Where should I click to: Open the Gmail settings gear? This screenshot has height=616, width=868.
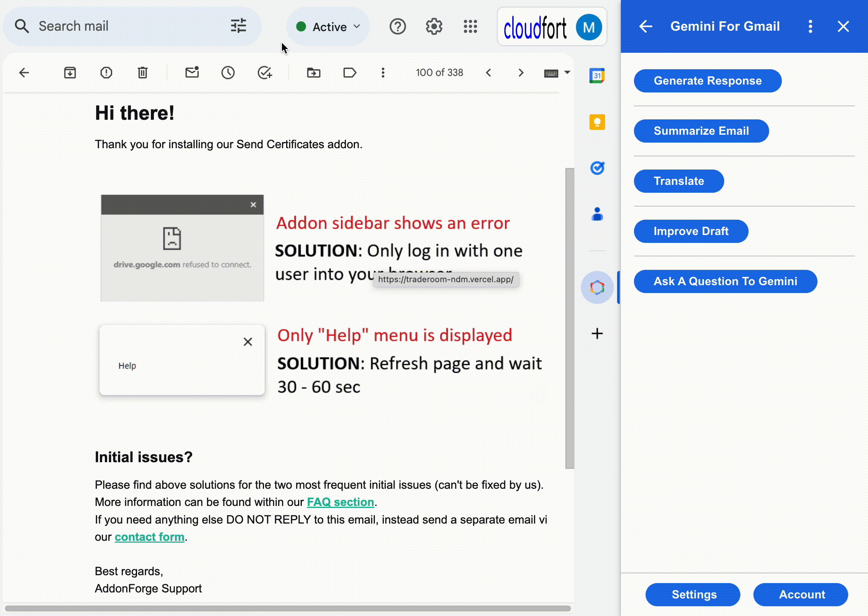(434, 27)
